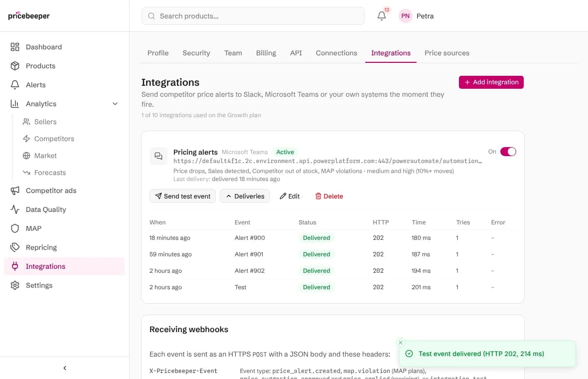Click Send test event
Image resolution: width=588 pixels, height=379 pixels.
(x=182, y=196)
